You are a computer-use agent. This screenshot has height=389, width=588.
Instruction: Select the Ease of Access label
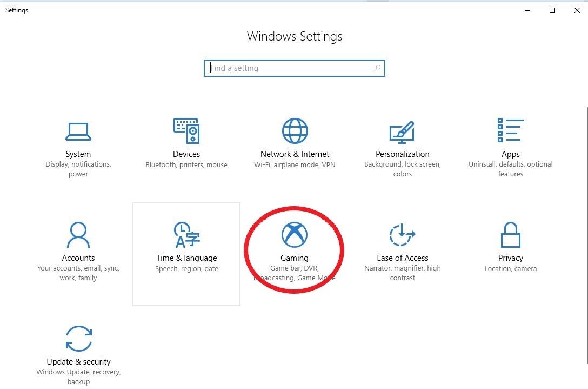403,258
